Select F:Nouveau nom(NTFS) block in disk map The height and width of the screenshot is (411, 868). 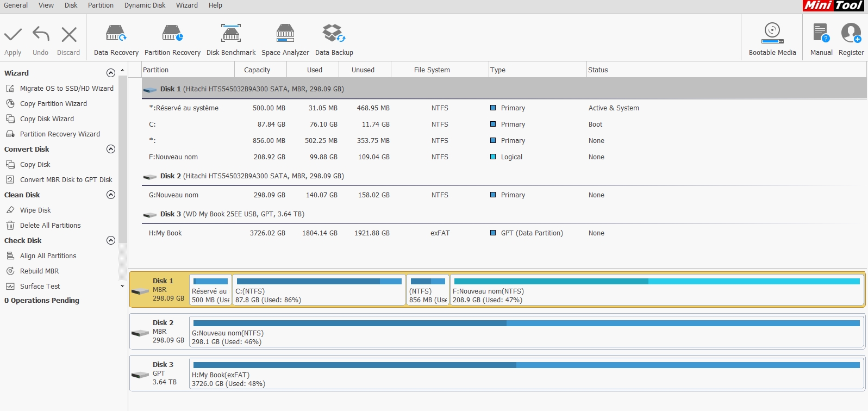tap(657, 290)
